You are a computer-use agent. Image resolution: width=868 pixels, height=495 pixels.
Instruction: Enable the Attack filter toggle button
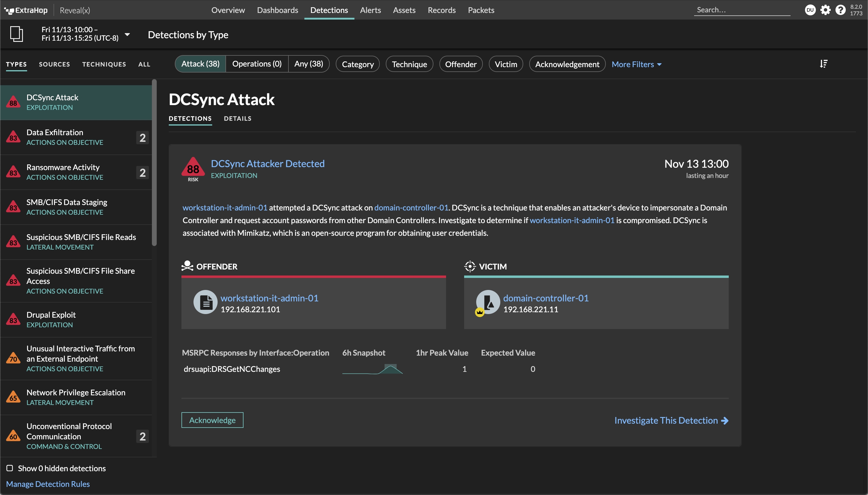pyautogui.click(x=200, y=64)
